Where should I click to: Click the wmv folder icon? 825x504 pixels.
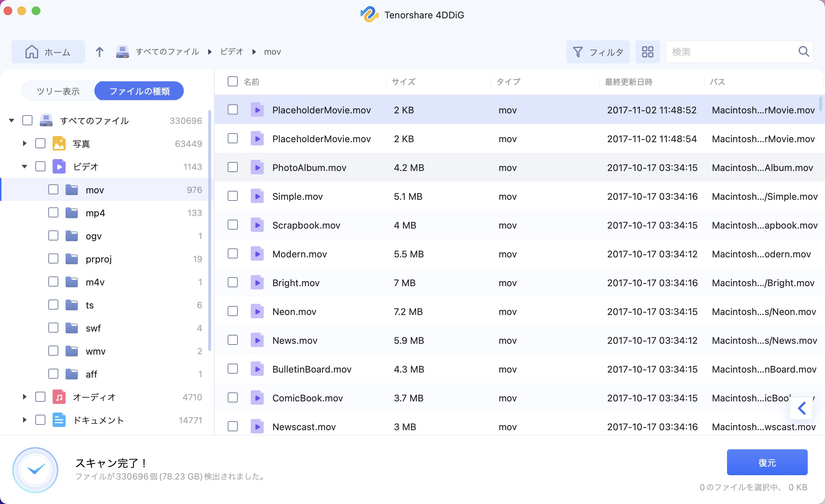tap(72, 351)
